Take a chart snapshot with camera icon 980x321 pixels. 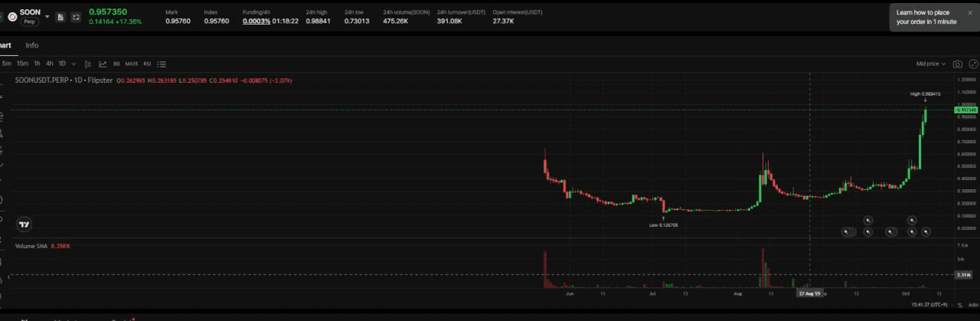click(x=957, y=64)
